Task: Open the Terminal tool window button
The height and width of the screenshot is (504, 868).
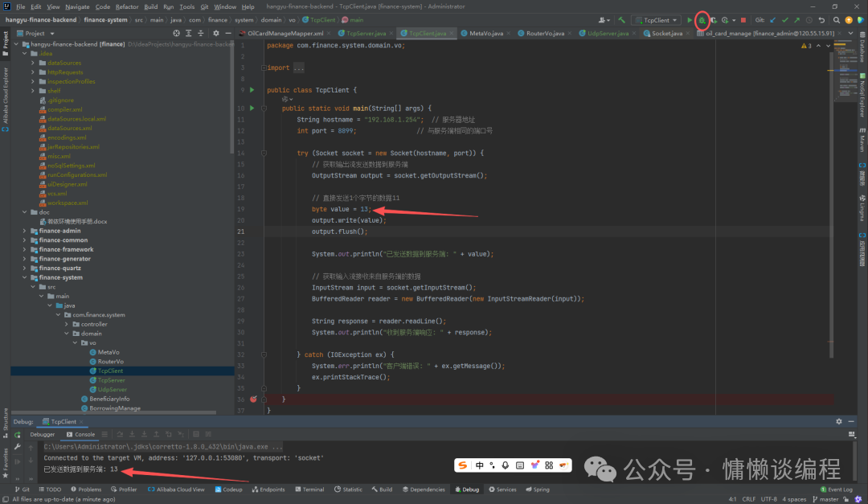Action: tap(309, 490)
